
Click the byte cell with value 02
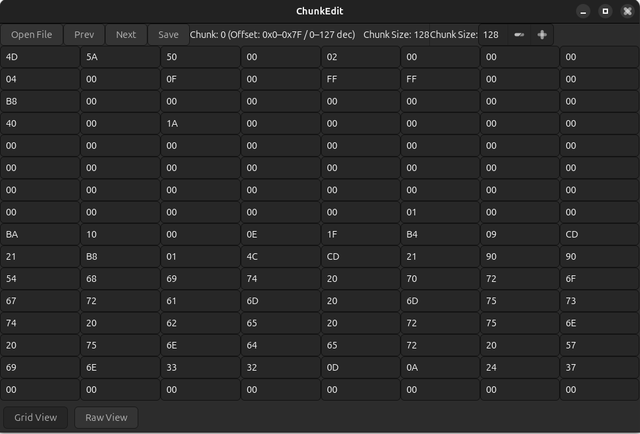tap(360, 57)
